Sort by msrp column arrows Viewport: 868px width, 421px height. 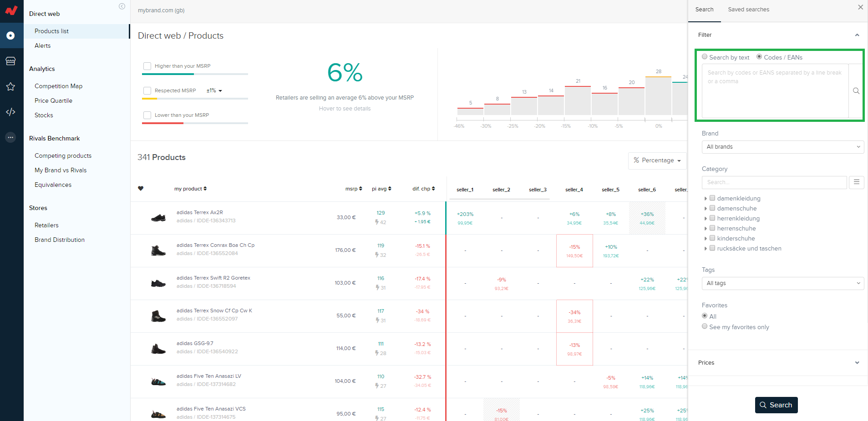pos(360,189)
